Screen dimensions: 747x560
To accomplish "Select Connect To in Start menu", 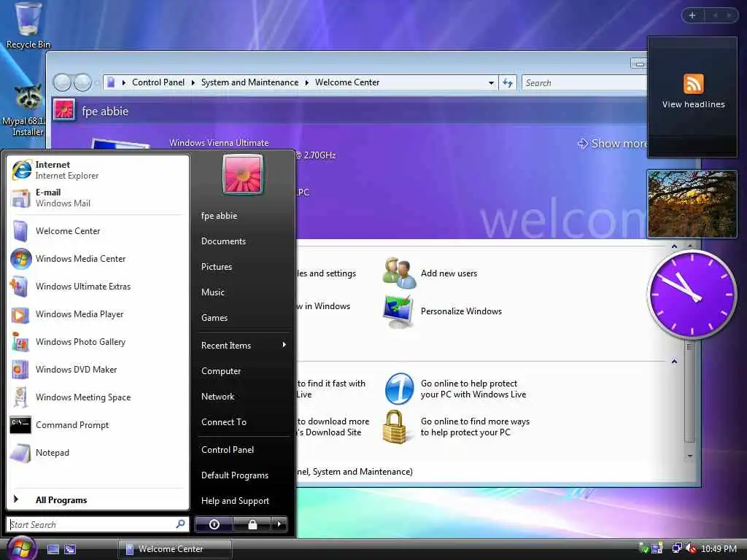I will 244,422.
